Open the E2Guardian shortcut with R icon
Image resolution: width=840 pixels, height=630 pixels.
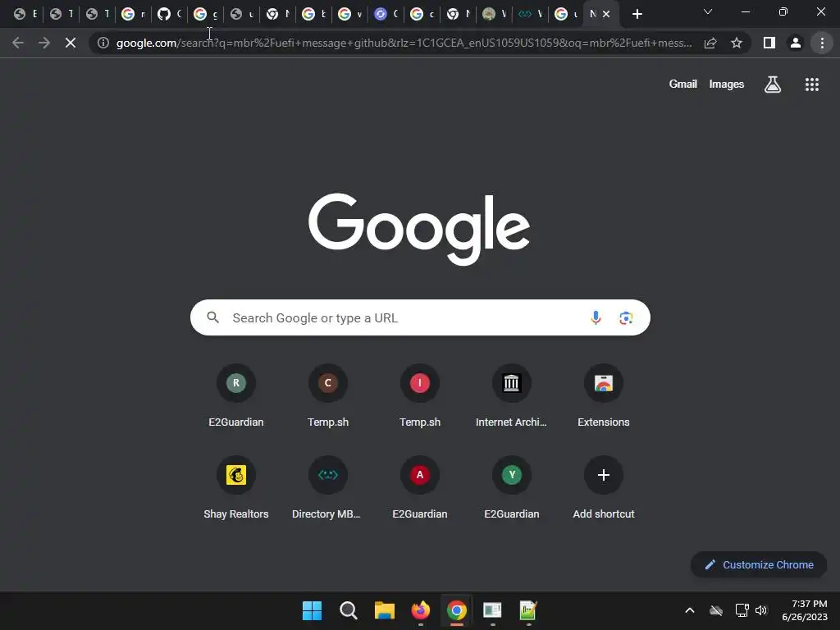tap(236, 395)
